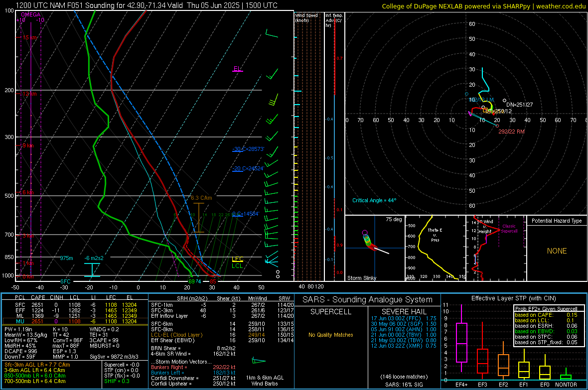This screenshot has height=390, width=588.
Task: Click the SHIP = 0.3 value
Action: [117, 381]
